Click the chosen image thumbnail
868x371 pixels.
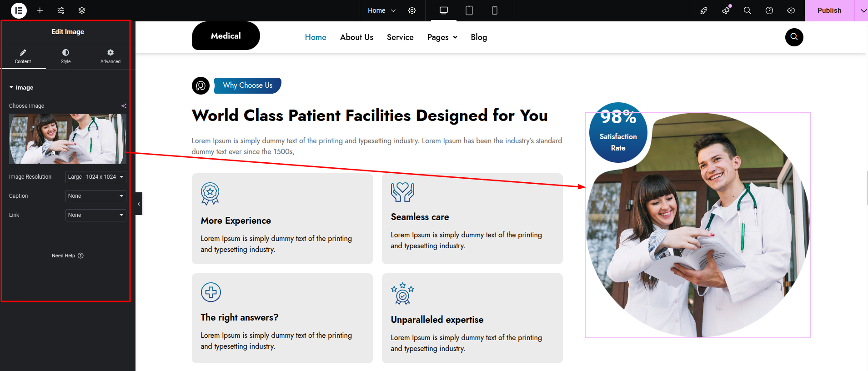pyautogui.click(x=67, y=139)
